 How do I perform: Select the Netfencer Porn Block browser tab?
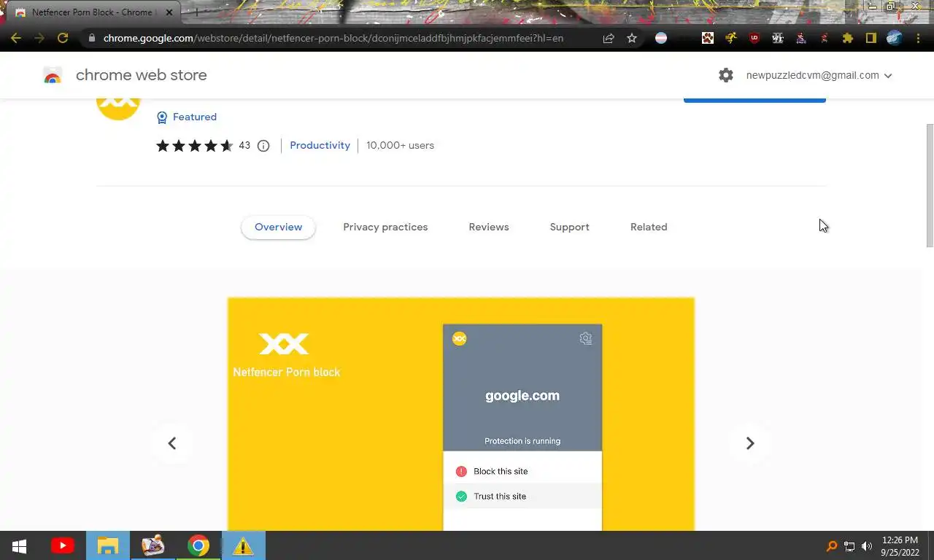(91, 12)
